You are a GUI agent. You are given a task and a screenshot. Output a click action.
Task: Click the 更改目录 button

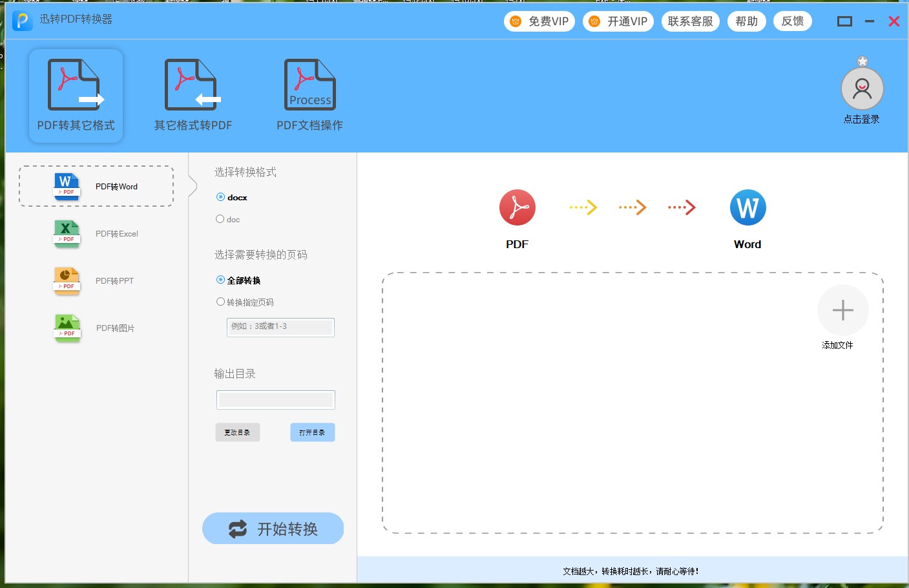coord(238,432)
